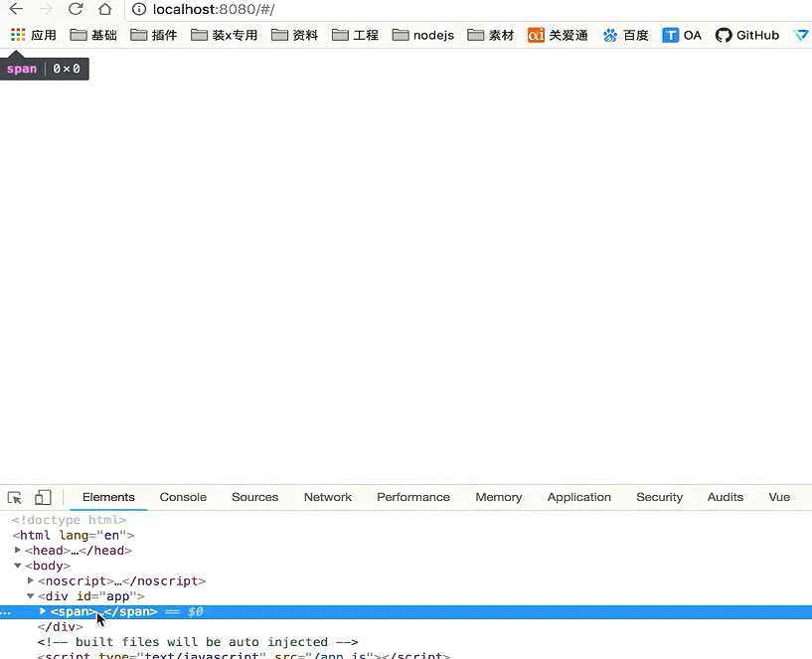This screenshot has width=812, height=659.
Task: Open the 素材 bookmark folder
Action: tap(490, 35)
